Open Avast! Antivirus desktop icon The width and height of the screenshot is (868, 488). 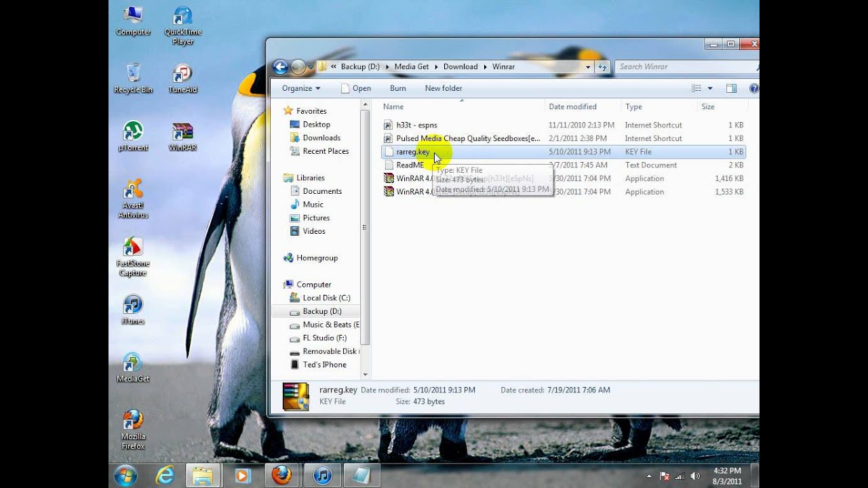click(133, 199)
